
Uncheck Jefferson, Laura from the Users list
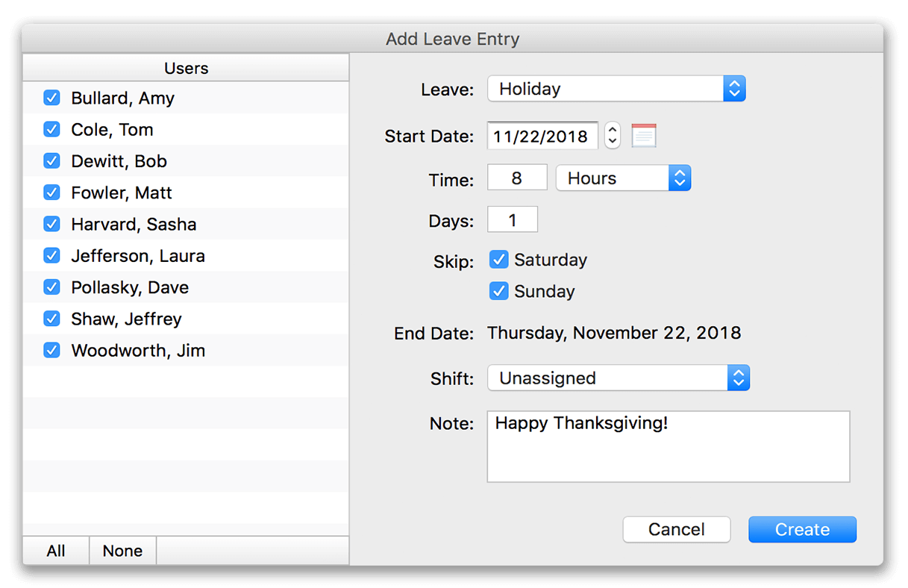point(51,255)
